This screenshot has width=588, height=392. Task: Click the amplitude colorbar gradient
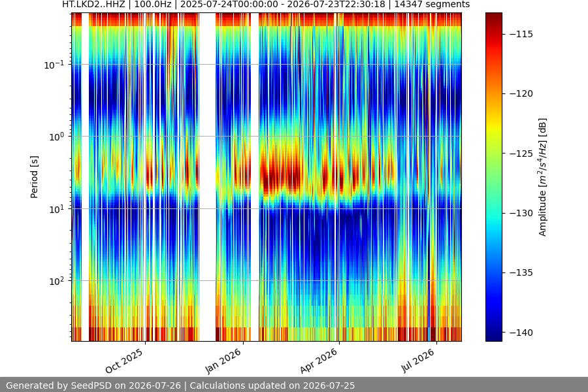[493, 177]
